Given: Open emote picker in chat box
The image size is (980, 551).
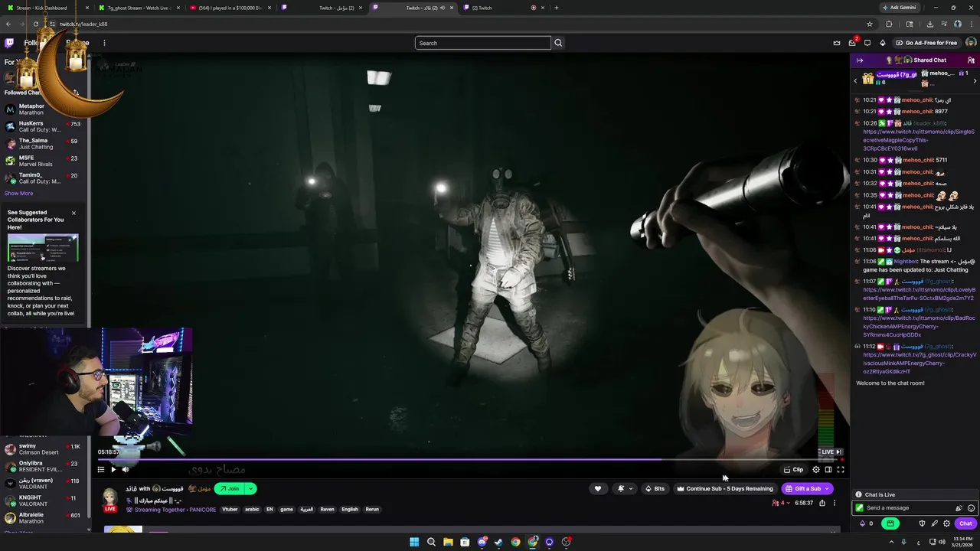Looking at the screenshot, I should point(971,508).
